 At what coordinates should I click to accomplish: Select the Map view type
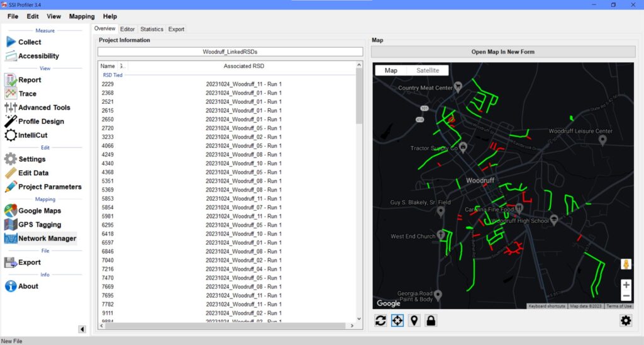pyautogui.click(x=391, y=71)
